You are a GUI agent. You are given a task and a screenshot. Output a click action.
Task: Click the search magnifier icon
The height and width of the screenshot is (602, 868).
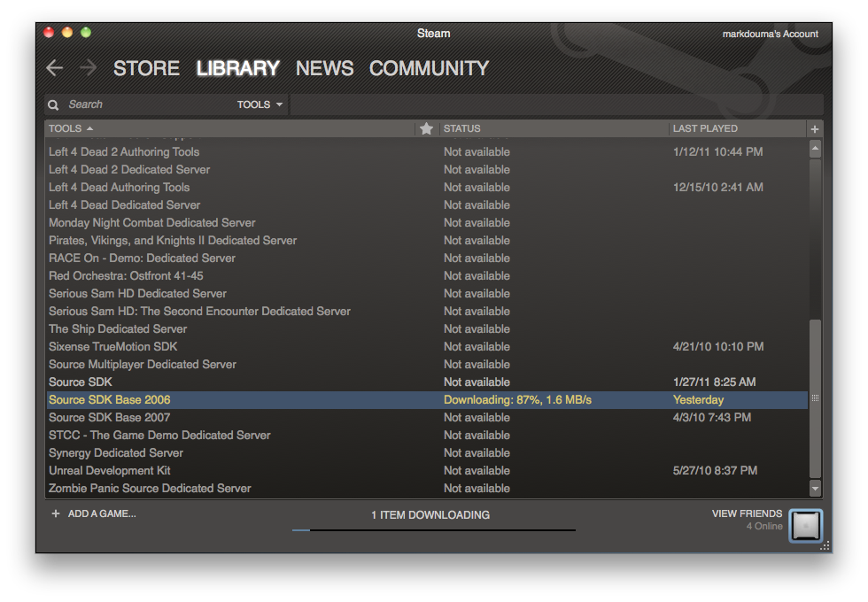53,104
